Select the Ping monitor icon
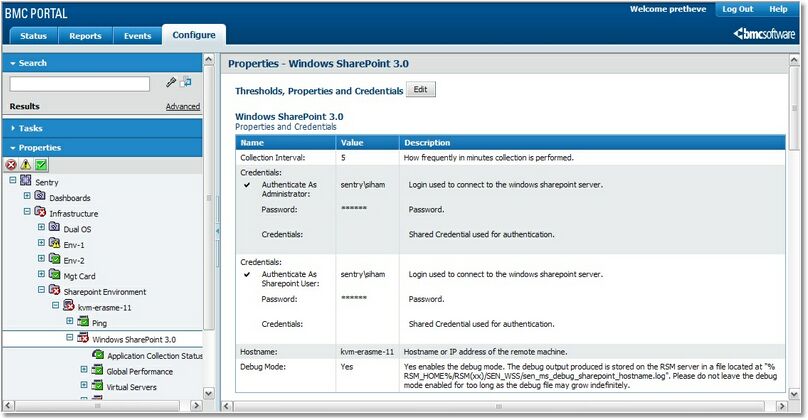The height and width of the screenshot is (420, 808). pos(83,322)
